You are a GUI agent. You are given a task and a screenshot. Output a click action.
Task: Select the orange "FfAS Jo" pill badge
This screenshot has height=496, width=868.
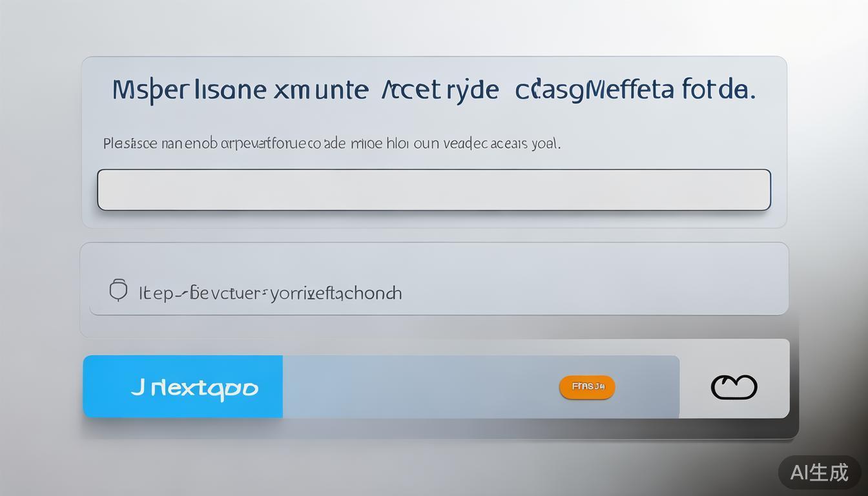pyautogui.click(x=587, y=387)
